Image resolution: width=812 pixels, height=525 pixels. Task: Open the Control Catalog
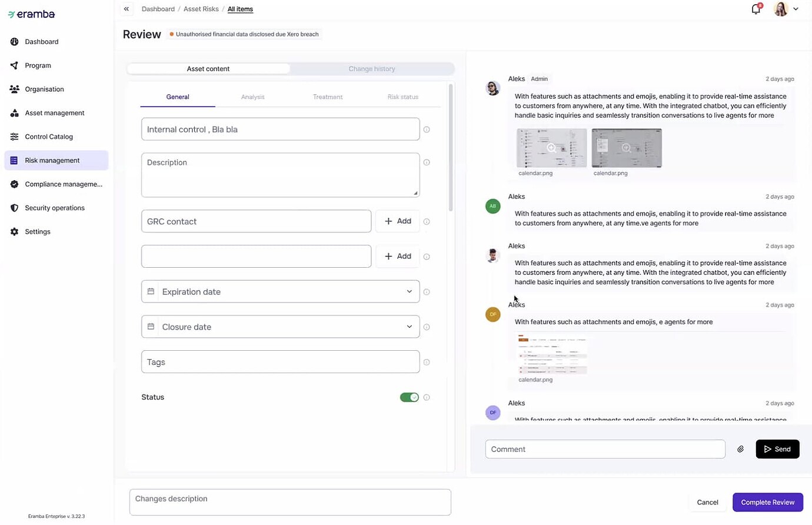pos(48,136)
